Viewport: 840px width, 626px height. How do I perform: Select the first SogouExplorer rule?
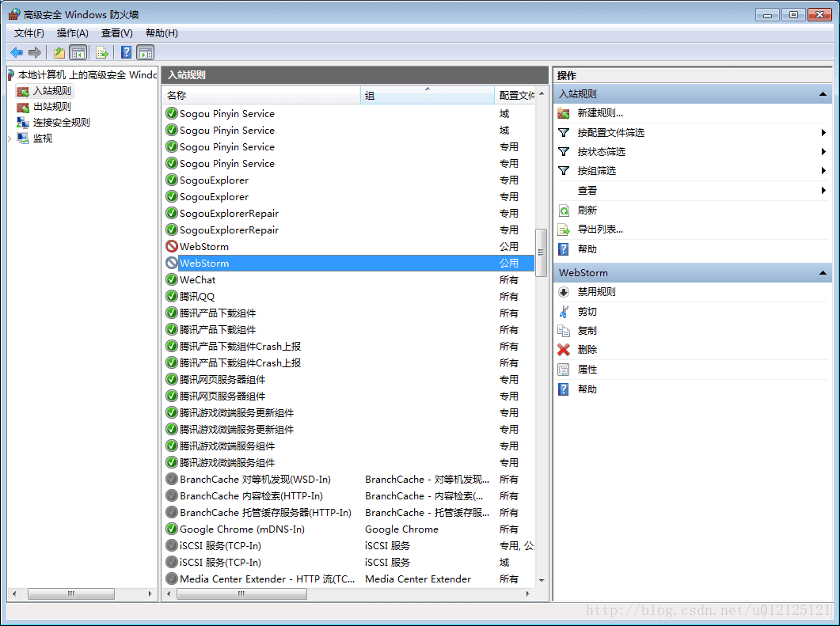pos(349,180)
